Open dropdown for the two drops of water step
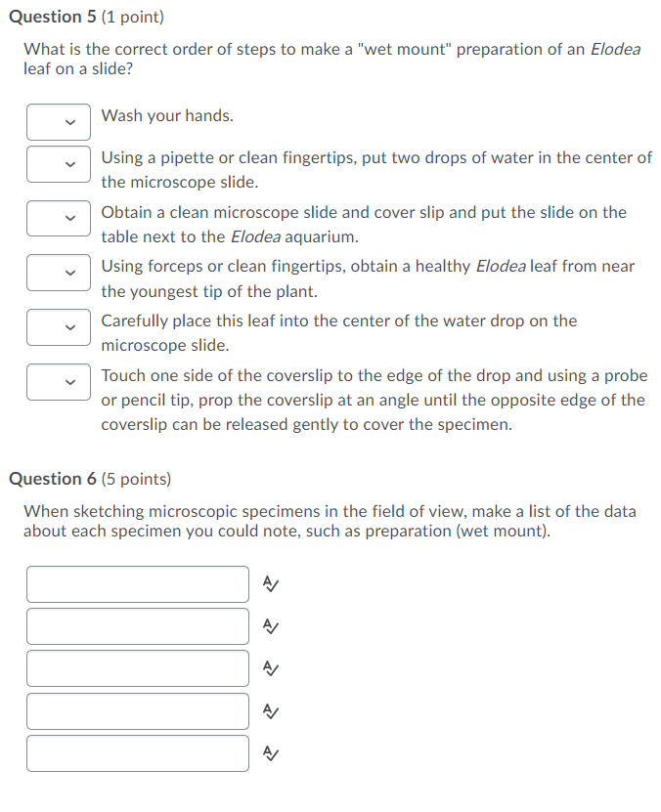Screen dimensions: 661x812 [58, 164]
